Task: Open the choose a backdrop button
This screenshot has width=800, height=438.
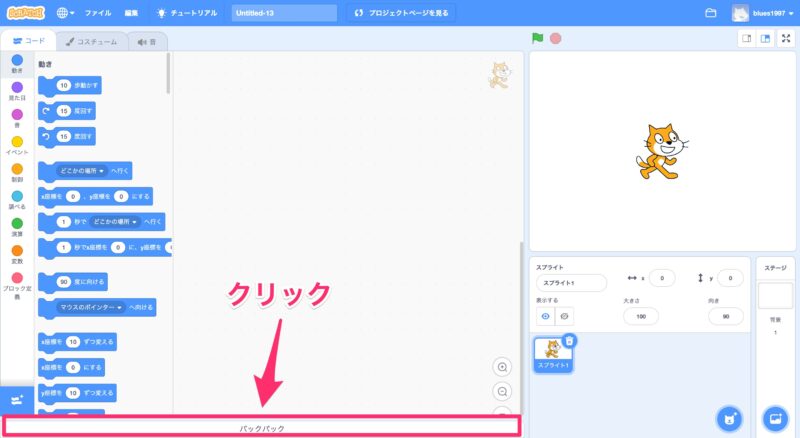Action: tap(774, 417)
